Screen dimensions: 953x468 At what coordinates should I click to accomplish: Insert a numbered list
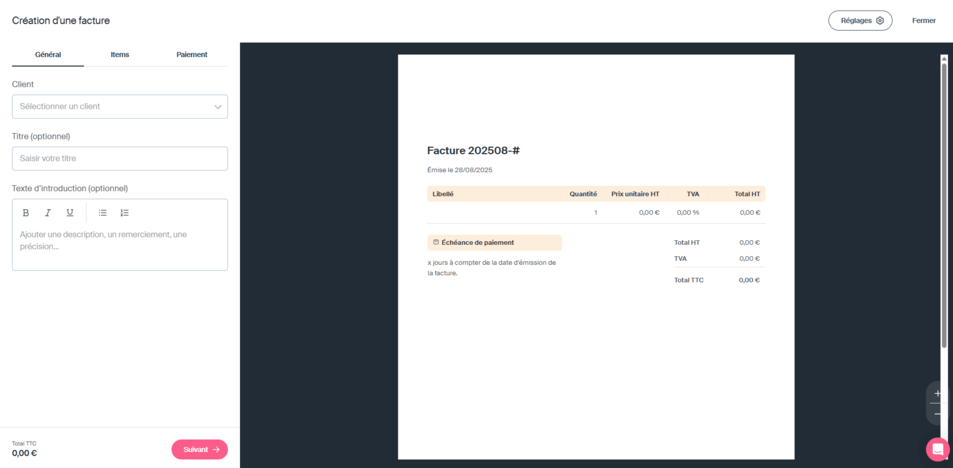[125, 213]
